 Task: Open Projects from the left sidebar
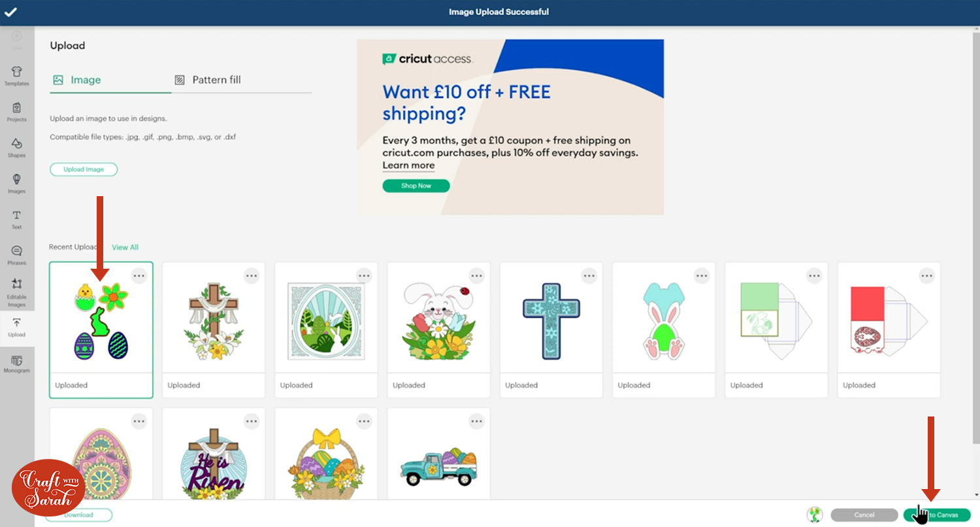tap(17, 112)
